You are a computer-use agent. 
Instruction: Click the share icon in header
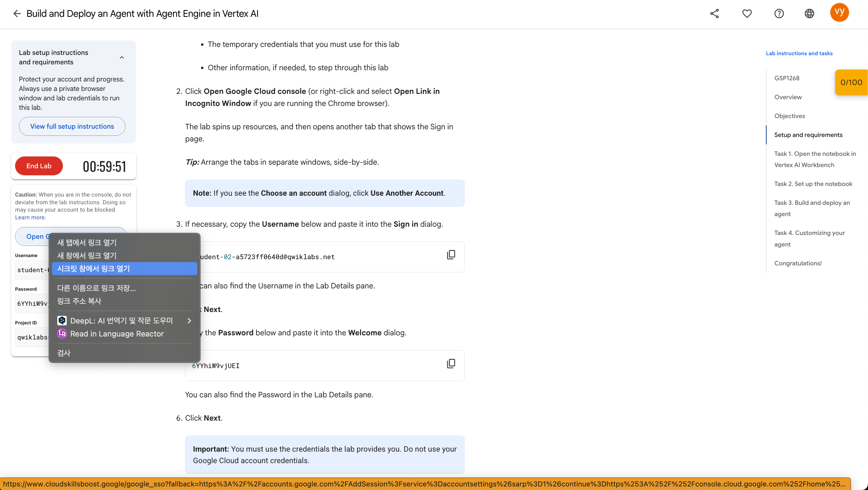click(x=714, y=14)
